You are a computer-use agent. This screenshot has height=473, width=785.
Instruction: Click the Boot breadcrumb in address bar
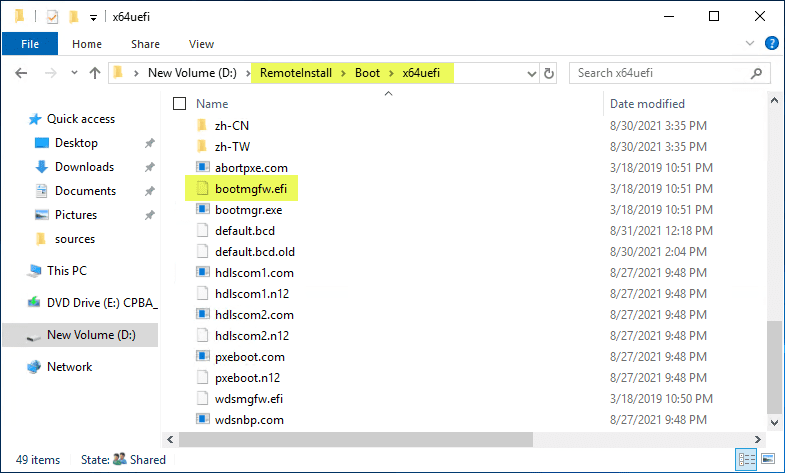[x=367, y=73]
